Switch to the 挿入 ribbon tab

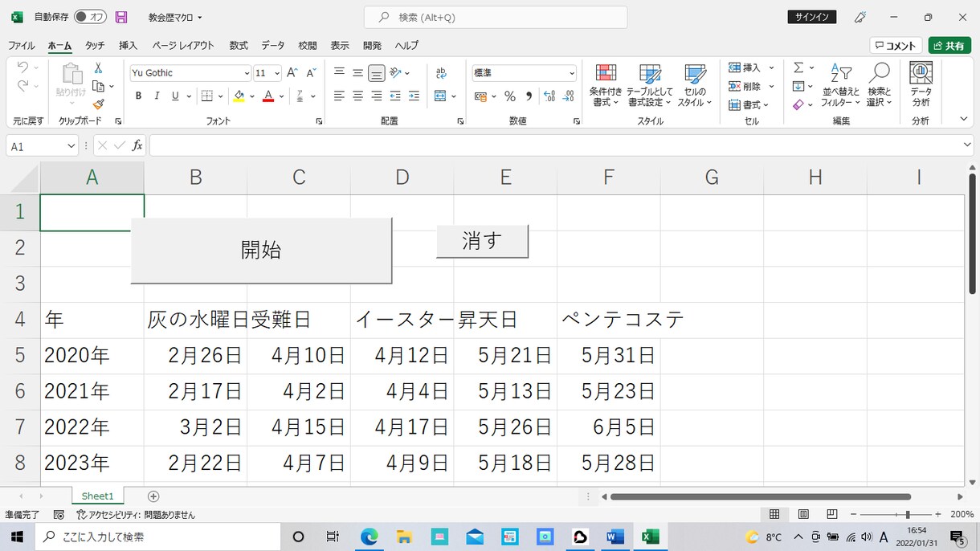[128, 46]
